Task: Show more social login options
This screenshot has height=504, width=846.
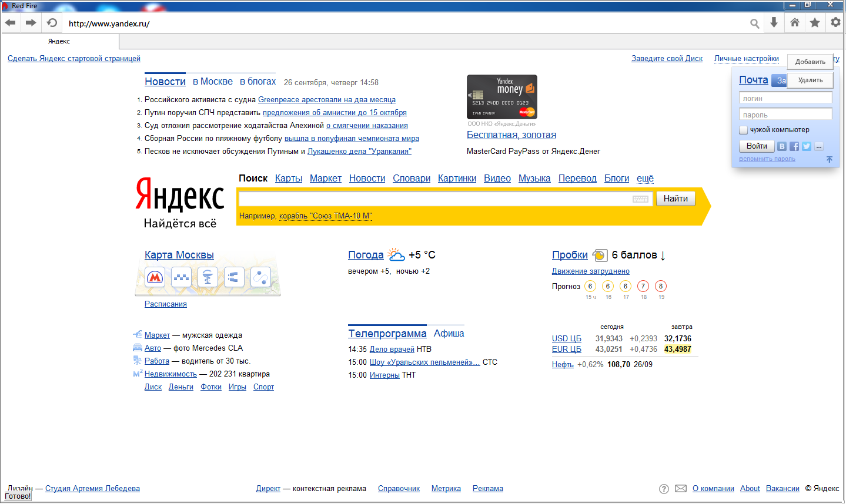Action: (x=819, y=146)
